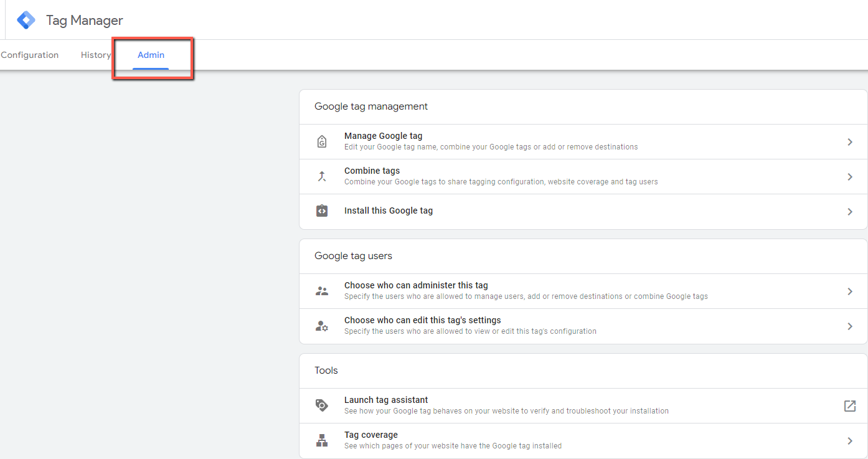Expand Combine tags chevron
This screenshot has width=868, height=459.
click(x=850, y=177)
